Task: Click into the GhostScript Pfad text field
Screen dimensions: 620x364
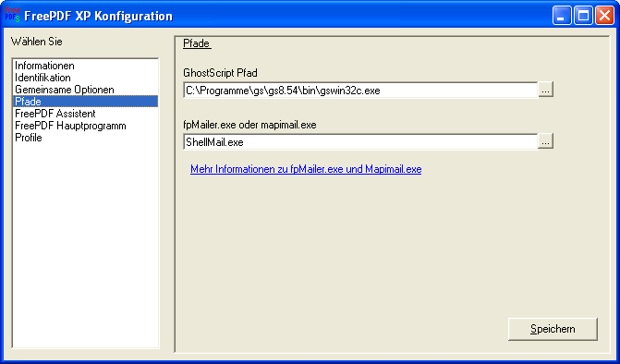Action: pyautogui.click(x=360, y=91)
